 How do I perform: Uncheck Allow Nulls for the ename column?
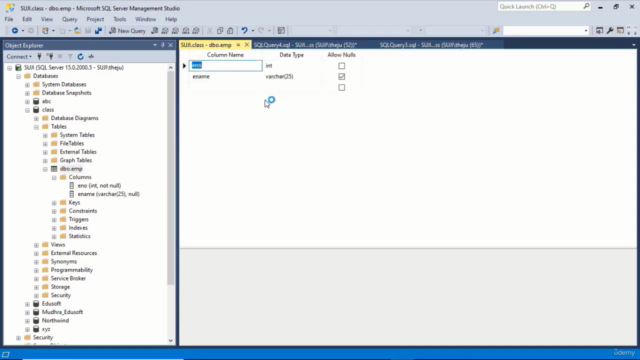342,76
